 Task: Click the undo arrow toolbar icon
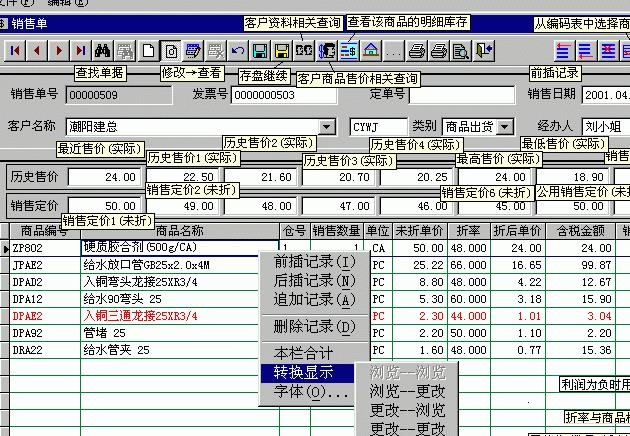[238, 51]
